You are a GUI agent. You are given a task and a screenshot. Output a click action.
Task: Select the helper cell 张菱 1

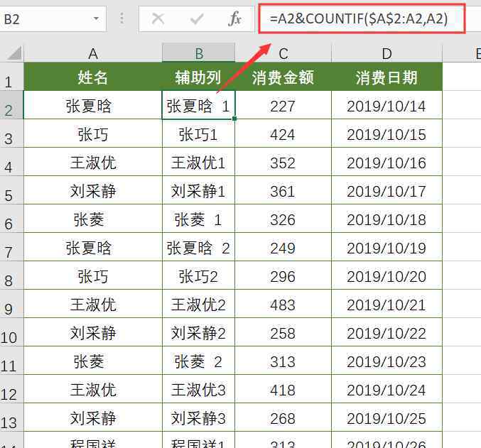point(198,219)
